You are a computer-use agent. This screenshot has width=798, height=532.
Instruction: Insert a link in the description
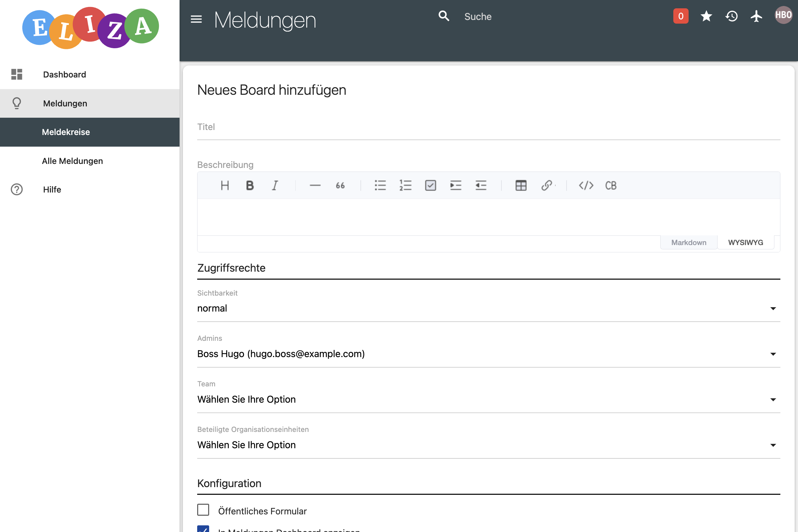click(546, 186)
